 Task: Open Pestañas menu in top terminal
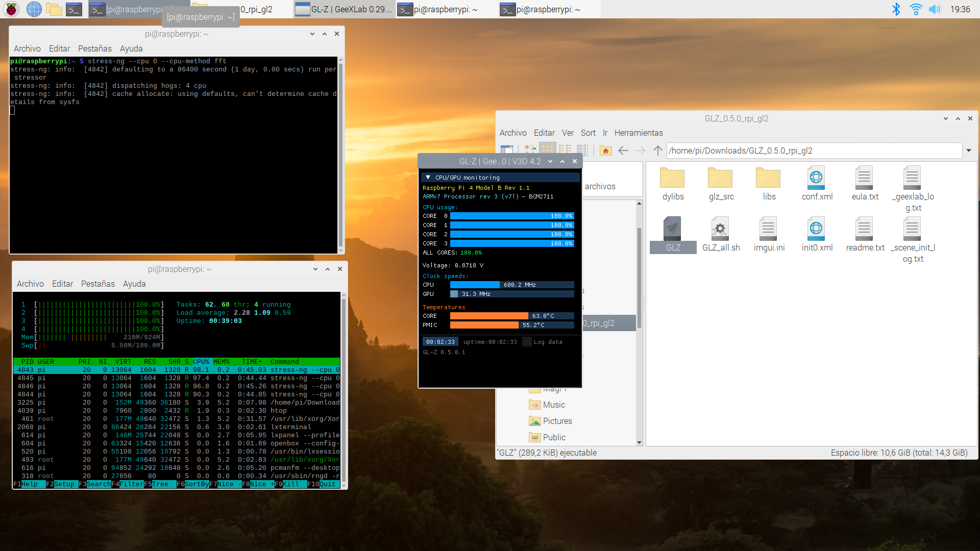tap(94, 48)
